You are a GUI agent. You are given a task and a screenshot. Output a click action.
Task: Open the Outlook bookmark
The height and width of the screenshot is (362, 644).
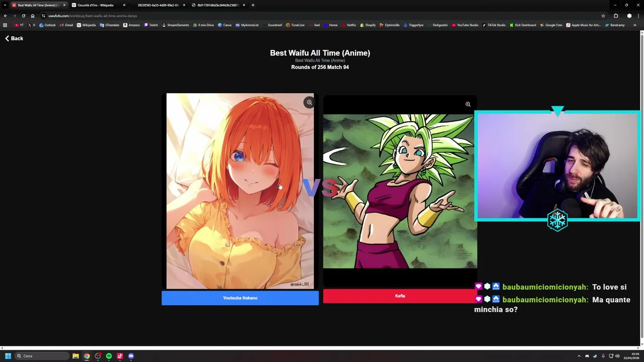(47, 25)
